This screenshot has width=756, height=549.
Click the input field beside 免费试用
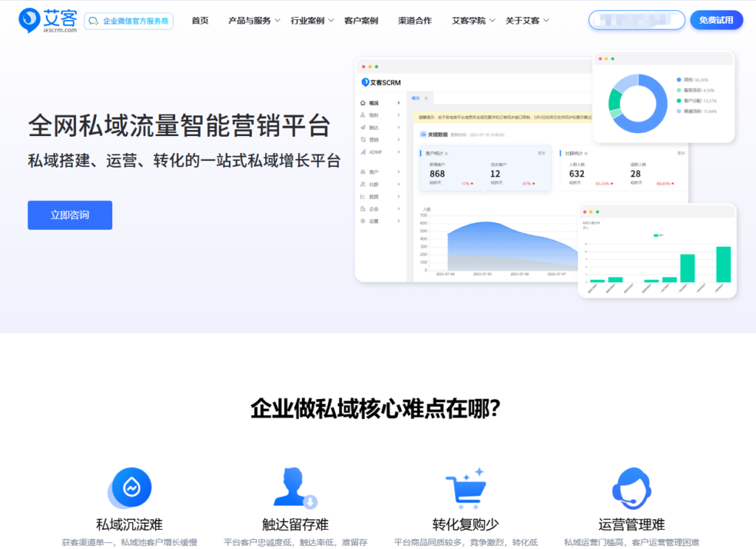point(636,20)
